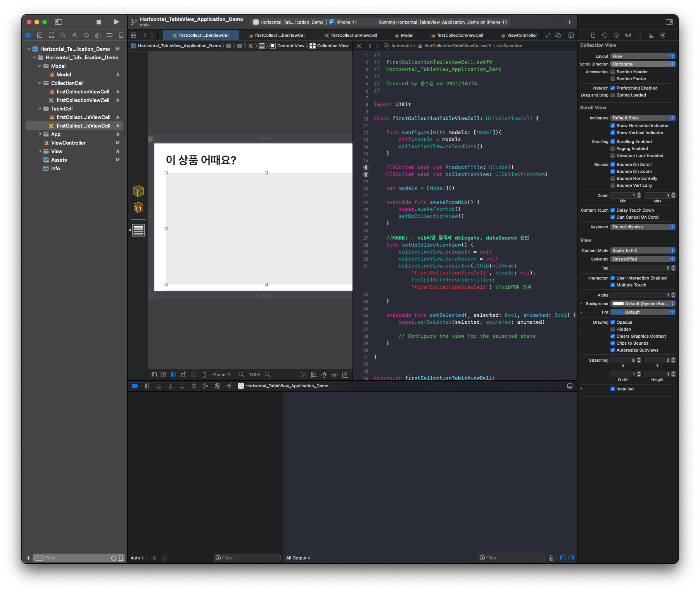Expand the App folder
700x592 pixels.
[40, 134]
